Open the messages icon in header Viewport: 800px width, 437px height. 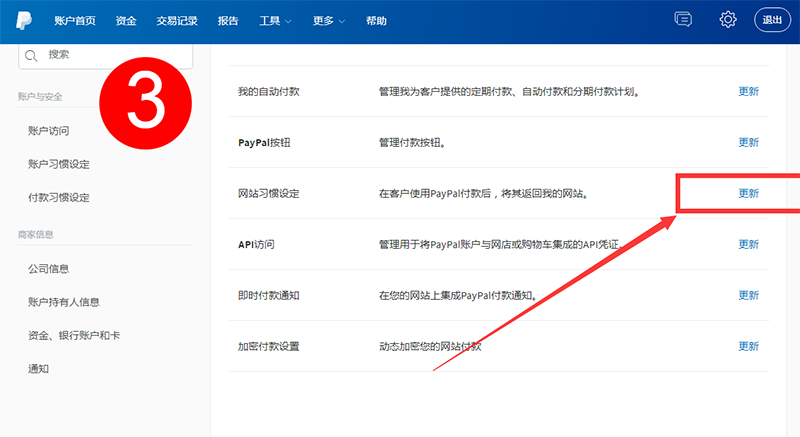pos(684,20)
